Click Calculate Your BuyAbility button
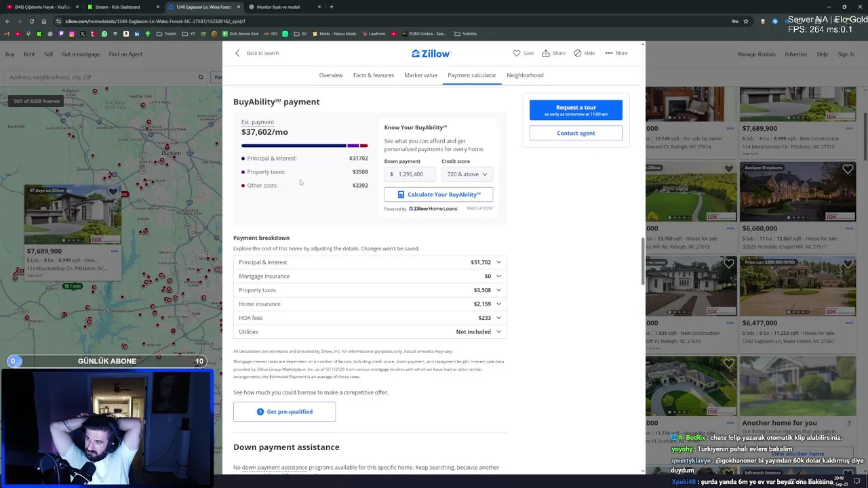This screenshot has height=488, width=868. [439, 195]
